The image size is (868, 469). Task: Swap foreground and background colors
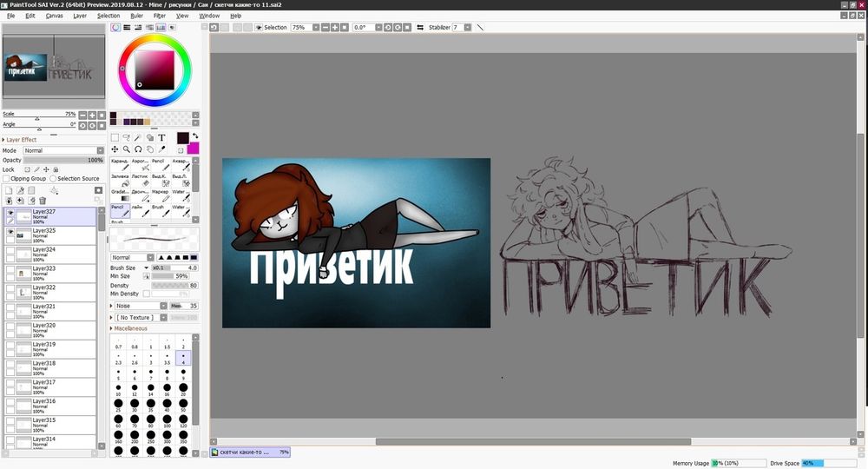tap(194, 135)
